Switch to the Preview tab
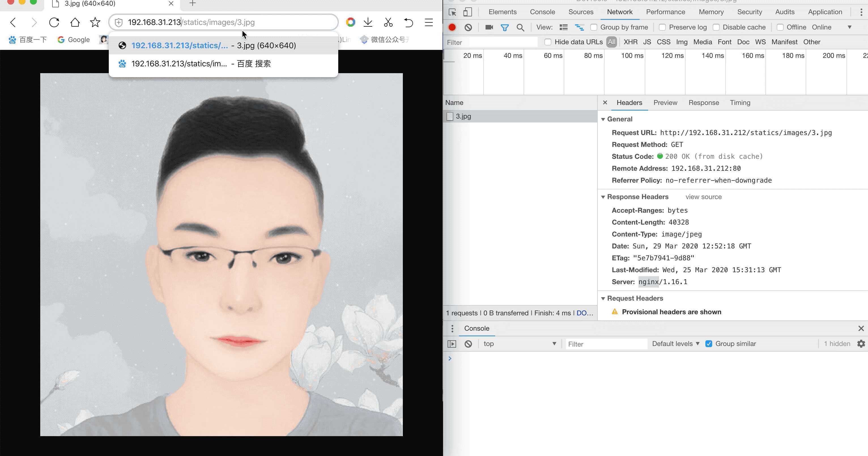The image size is (868, 456). click(665, 103)
